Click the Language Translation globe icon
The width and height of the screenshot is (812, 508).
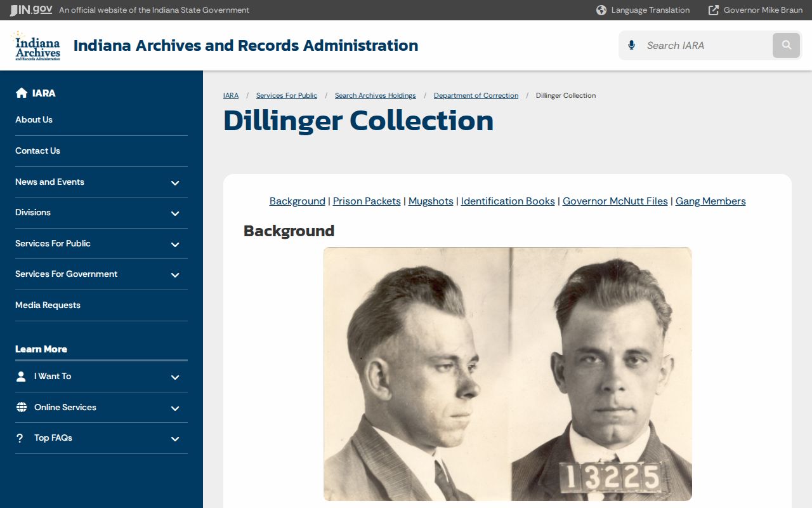click(x=601, y=10)
